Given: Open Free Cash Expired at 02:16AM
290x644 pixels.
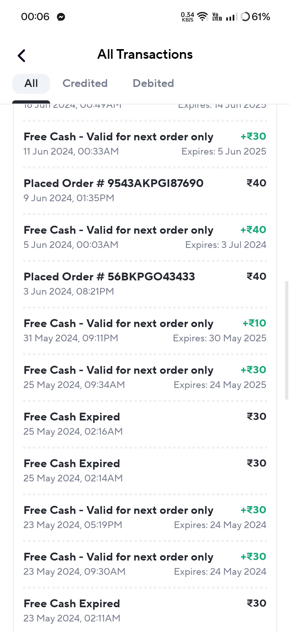Looking at the screenshot, I should (x=145, y=424).
